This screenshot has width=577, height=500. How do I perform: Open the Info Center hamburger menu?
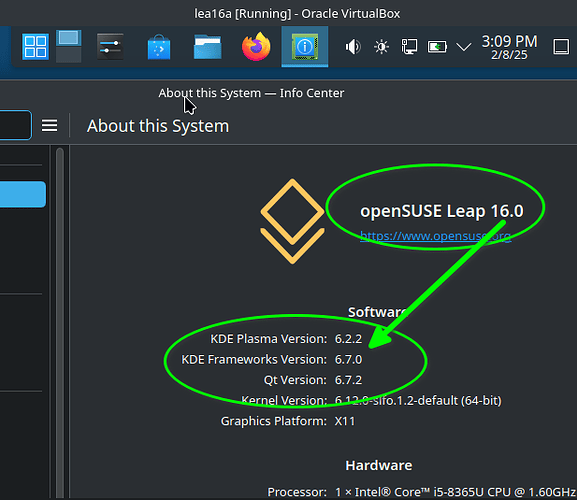pyautogui.click(x=49, y=125)
